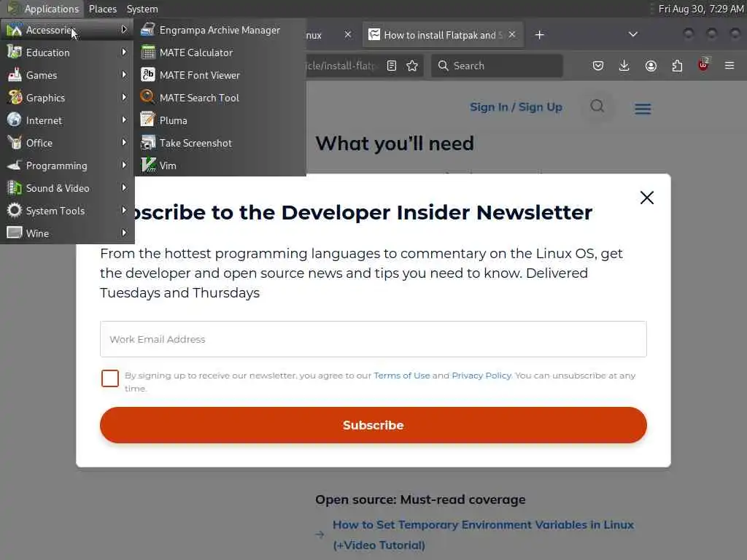Select the Wine menu entry
The image size is (747, 560).
pyautogui.click(x=67, y=233)
